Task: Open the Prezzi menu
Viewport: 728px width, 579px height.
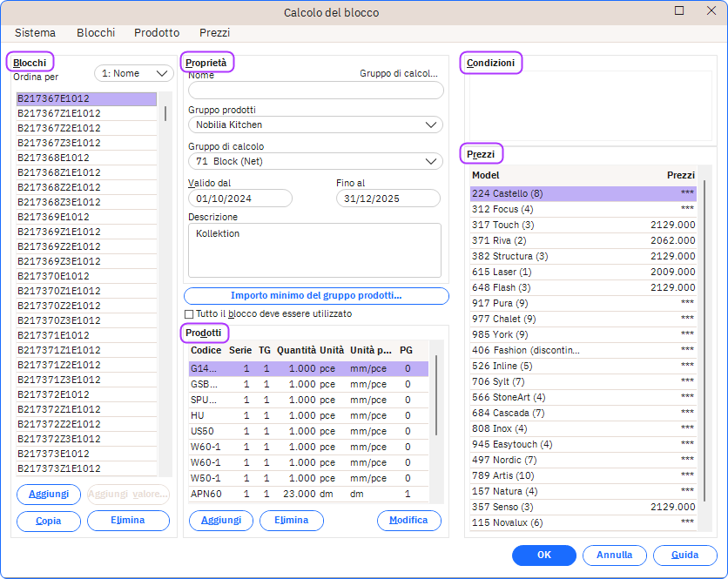Action: click(x=214, y=32)
